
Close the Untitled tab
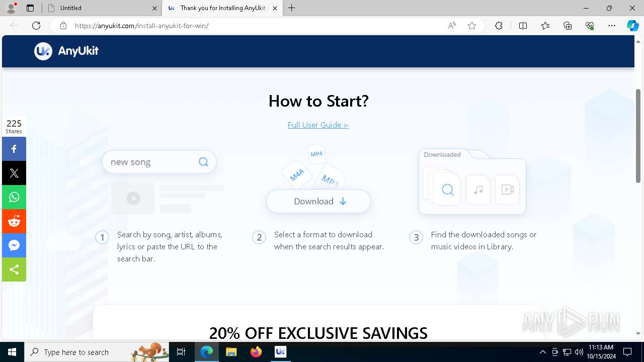pyautogui.click(x=154, y=8)
